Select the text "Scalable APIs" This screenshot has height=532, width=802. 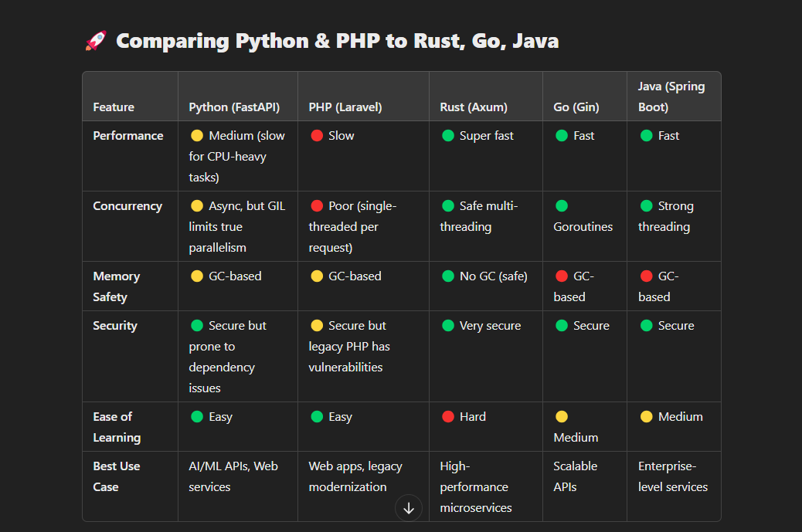[576, 476]
